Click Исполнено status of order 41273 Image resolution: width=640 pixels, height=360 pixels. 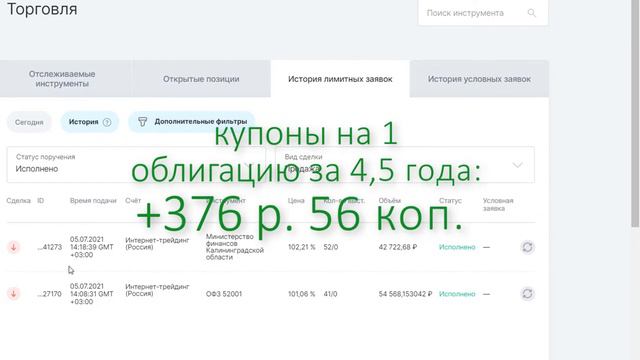point(457,247)
